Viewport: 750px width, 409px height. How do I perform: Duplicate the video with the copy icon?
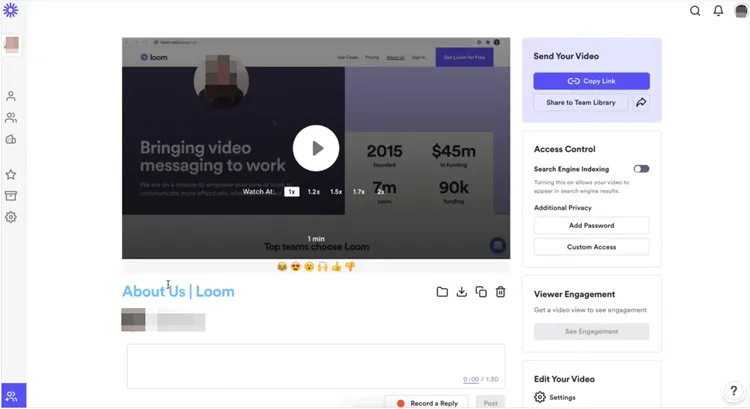481,292
